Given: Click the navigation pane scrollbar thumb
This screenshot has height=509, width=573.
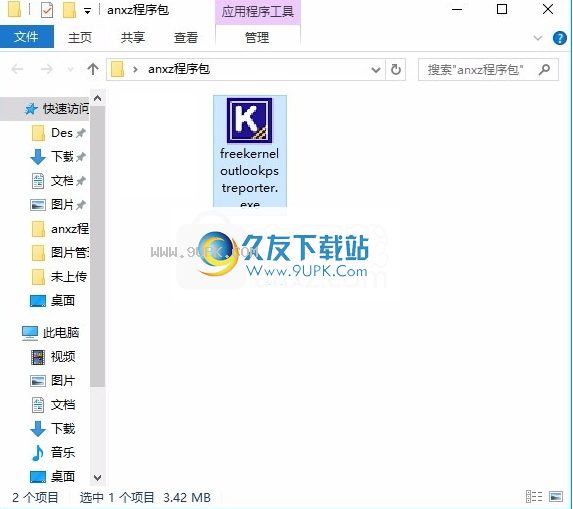Looking at the screenshot, I should (98, 246).
